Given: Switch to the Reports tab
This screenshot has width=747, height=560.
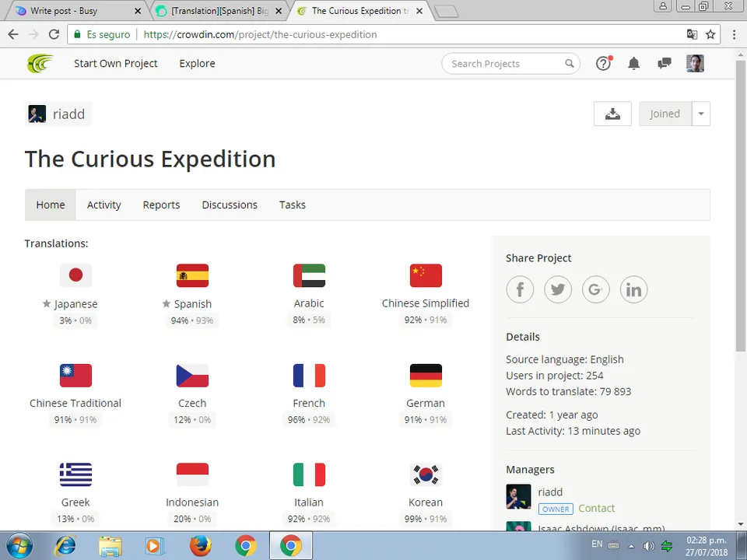Looking at the screenshot, I should (x=162, y=205).
